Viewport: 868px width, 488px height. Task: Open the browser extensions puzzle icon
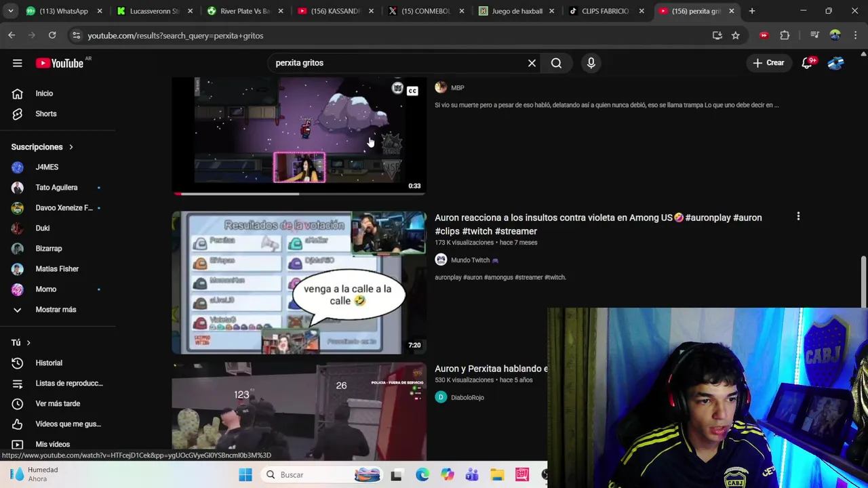(785, 35)
